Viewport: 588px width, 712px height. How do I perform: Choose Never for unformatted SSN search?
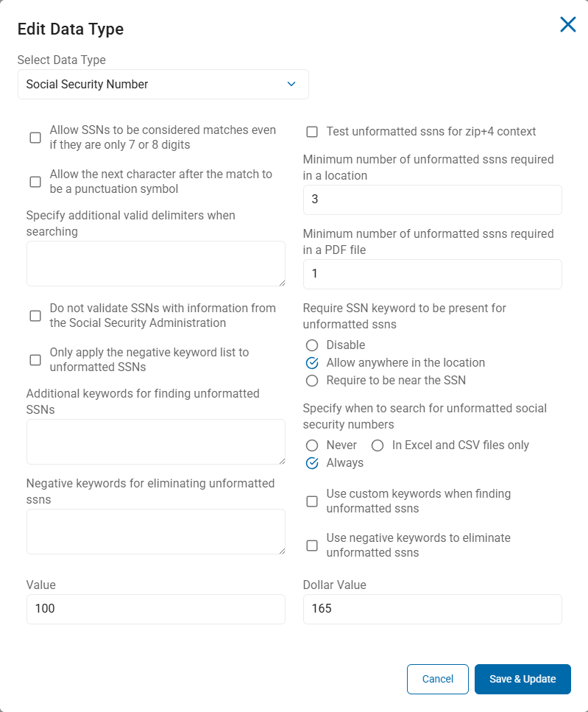pos(312,445)
